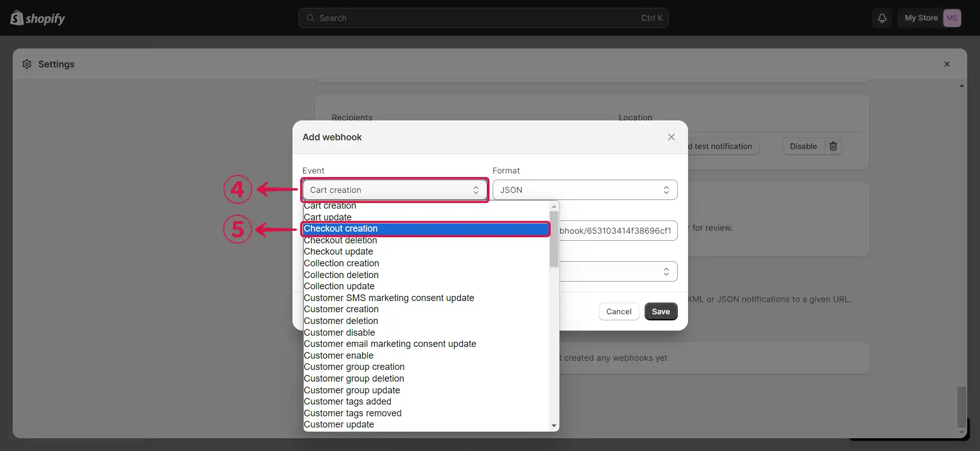Select Customer SMS marketing consent update
The height and width of the screenshot is (451, 980).
click(x=426, y=298)
